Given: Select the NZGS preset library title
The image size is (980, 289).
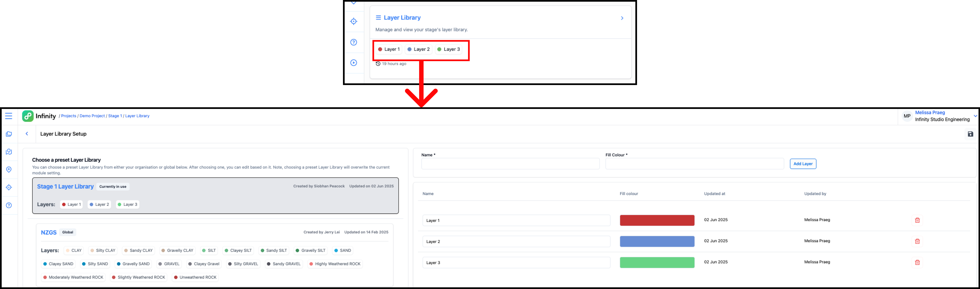Looking at the screenshot, I should coord(49,232).
